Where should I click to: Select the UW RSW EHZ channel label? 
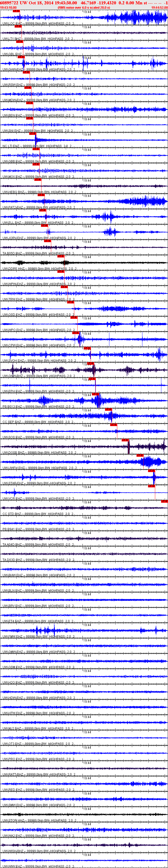(38, 85)
